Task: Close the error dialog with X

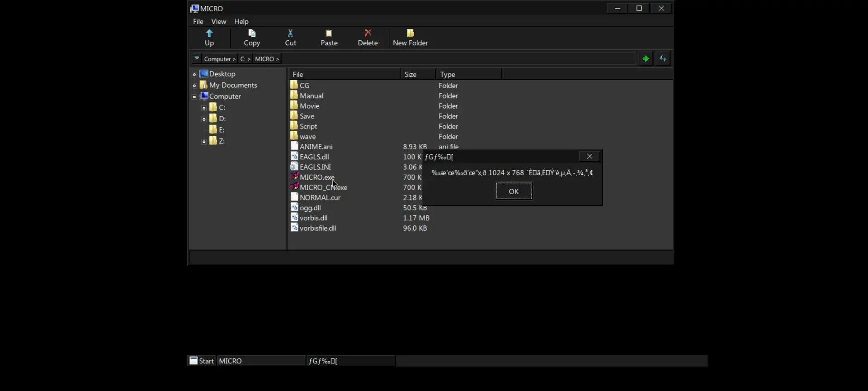Action: (x=590, y=156)
